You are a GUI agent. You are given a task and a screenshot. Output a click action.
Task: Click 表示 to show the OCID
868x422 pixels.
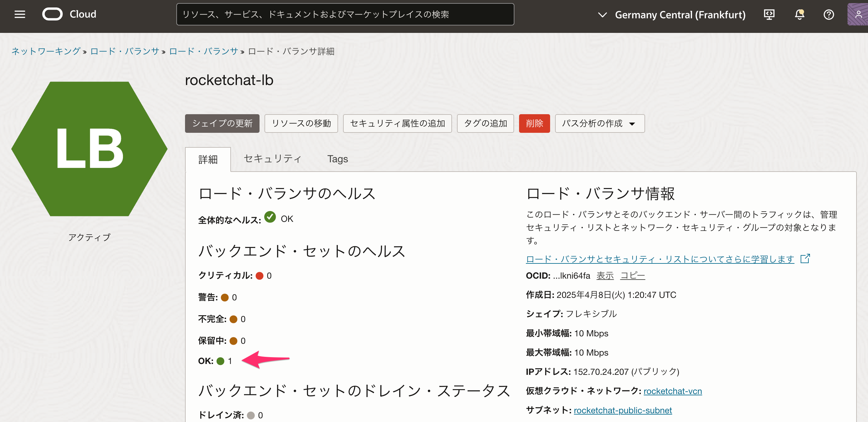[x=605, y=276]
